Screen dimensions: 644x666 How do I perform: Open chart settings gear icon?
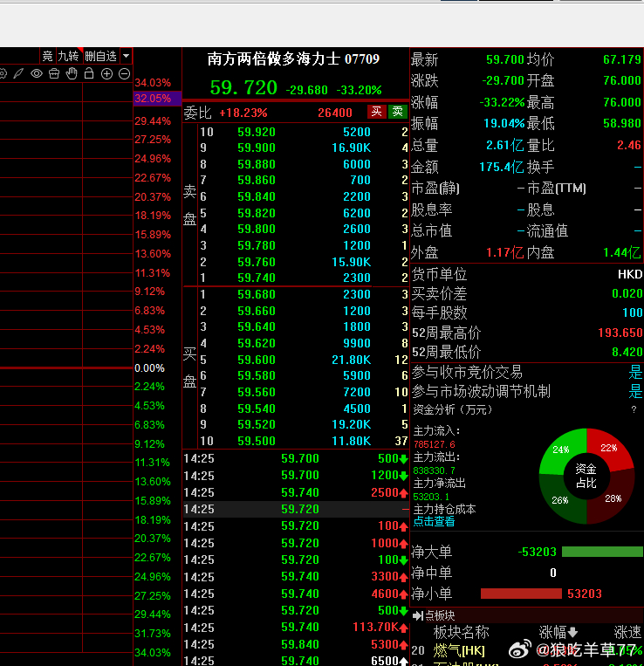coord(3,74)
